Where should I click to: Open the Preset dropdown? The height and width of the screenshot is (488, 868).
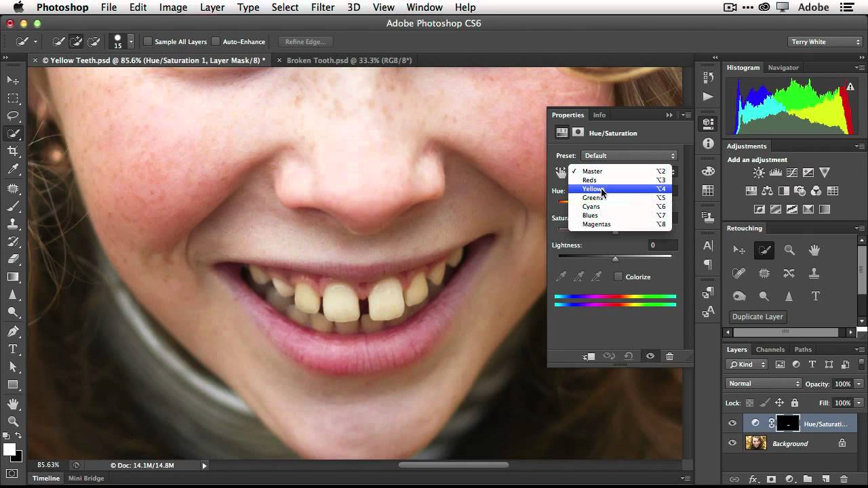tap(629, 156)
